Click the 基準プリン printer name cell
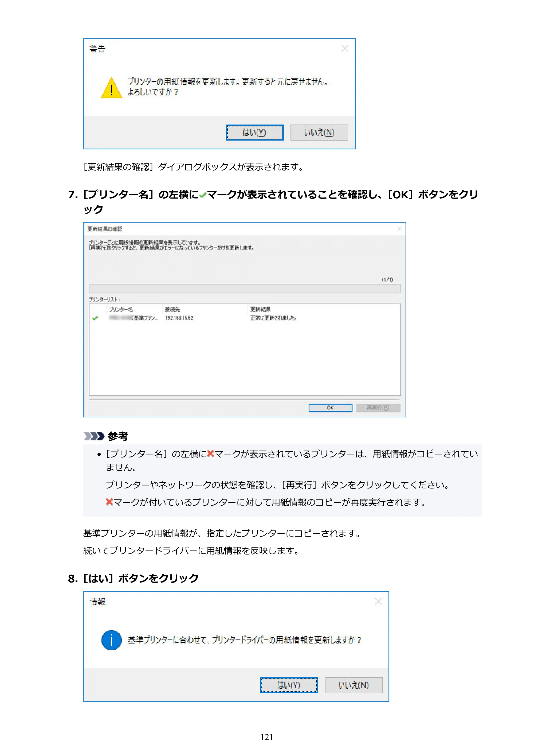Screen dimensions: 534x756 pos(133,318)
